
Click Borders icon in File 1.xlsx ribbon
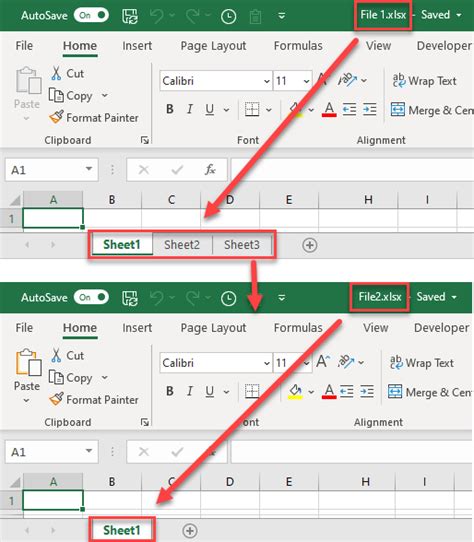click(x=252, y=109)
